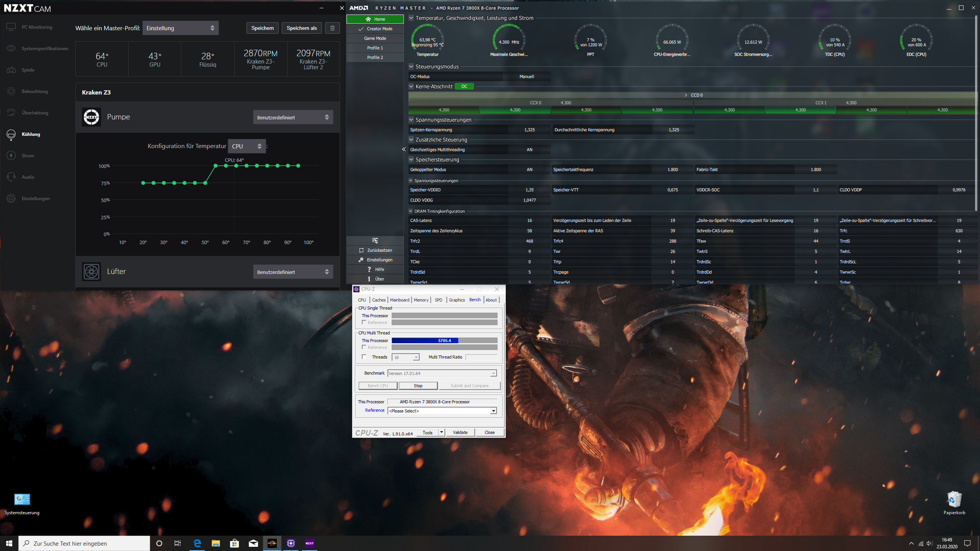Click the trash delete profile icon

(x=332, y=28)
